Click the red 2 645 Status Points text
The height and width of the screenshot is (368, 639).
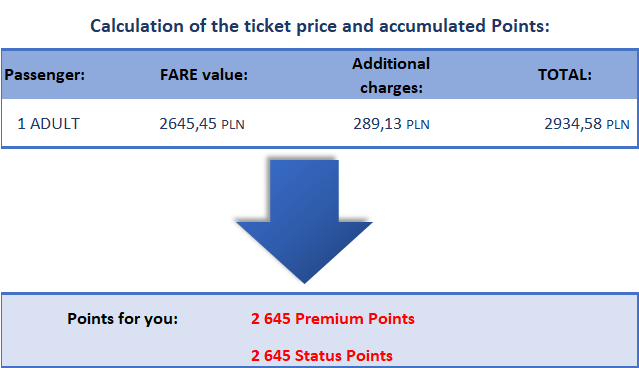tap(322, 356)
